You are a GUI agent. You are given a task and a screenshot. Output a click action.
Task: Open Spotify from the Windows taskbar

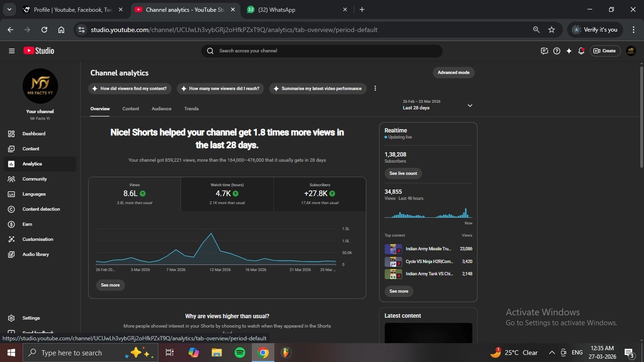pyautogui.click(x=239, y=353)
